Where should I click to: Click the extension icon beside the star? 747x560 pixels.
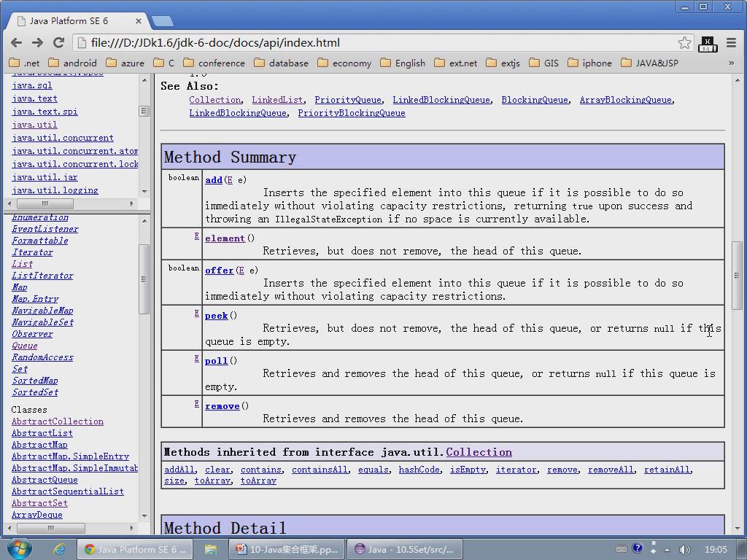click(x=708, y=44)
